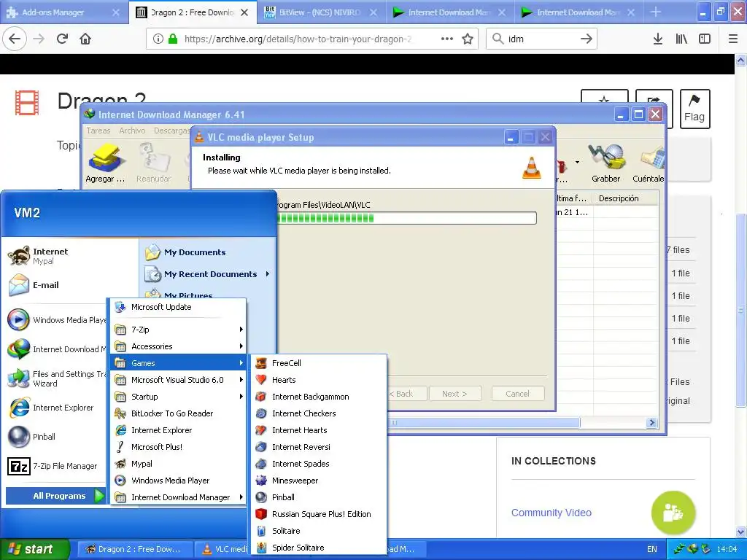Open Files and Settings Transfer Wizard

point(56,378)
